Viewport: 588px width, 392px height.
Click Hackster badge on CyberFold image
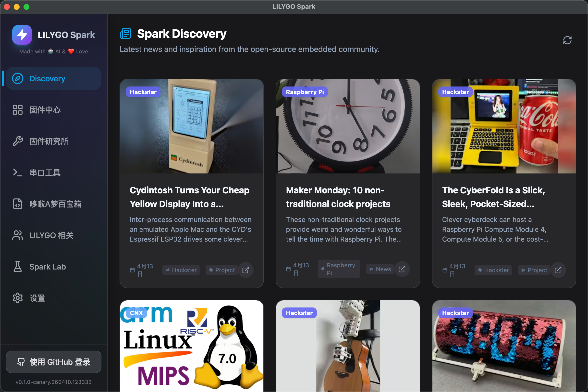tap(455, 92)
